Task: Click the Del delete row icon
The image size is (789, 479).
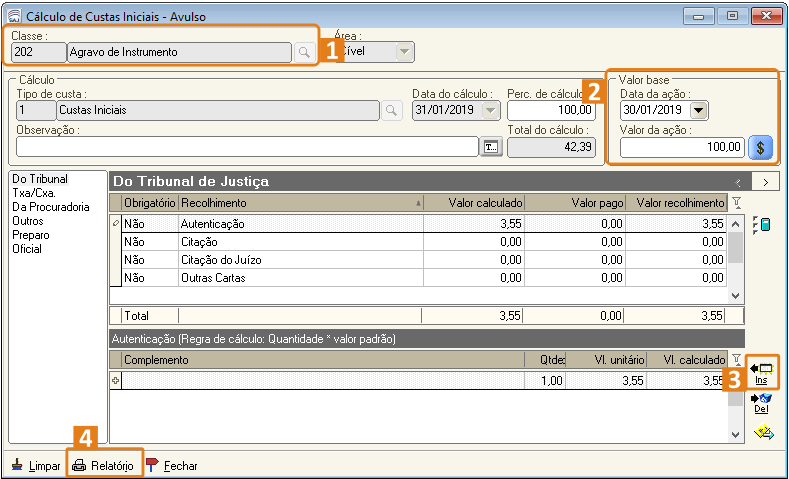Action: pyautogui.click(x=761, y=403)
